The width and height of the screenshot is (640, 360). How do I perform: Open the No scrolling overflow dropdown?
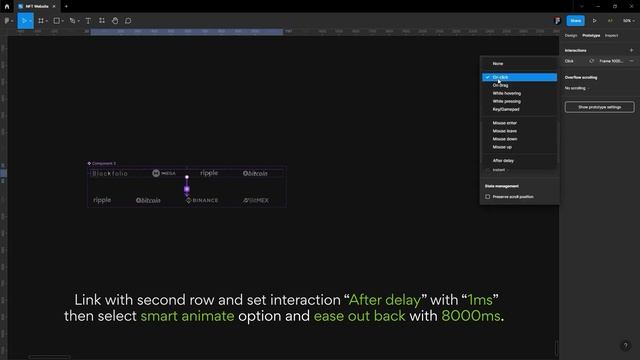pos(577,88)
